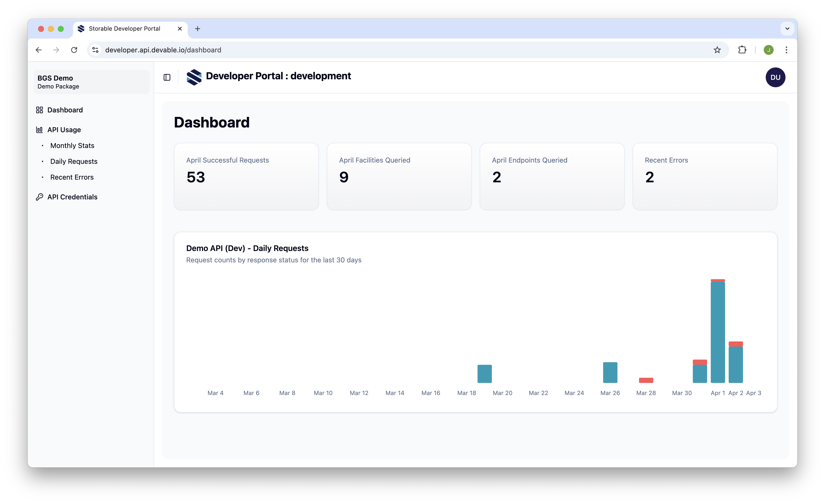The image size is (825, 504).
Task: Open the tab overview chevron at top right
Action: (787, 28)
